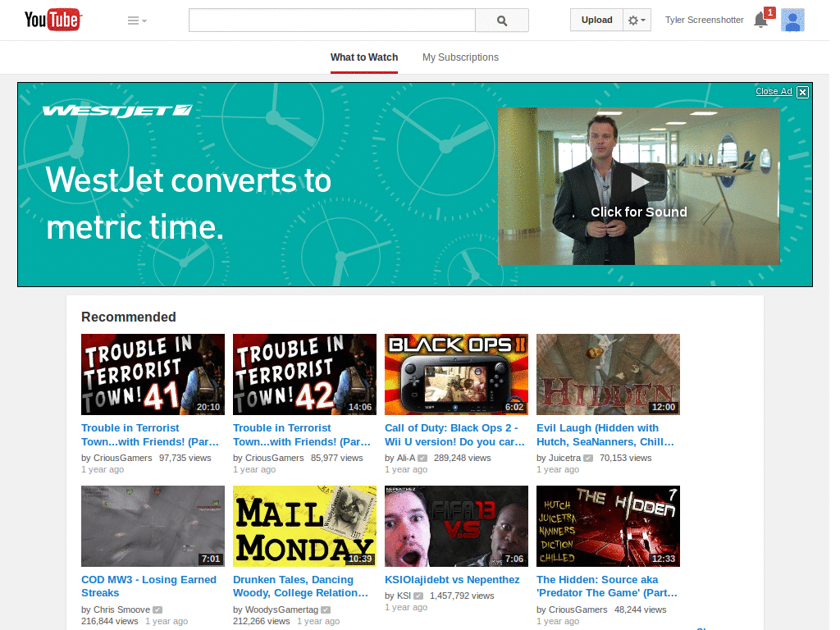Click verified badge next to WoodysGamertag
The image size is (840, 630).
point(326,609)
